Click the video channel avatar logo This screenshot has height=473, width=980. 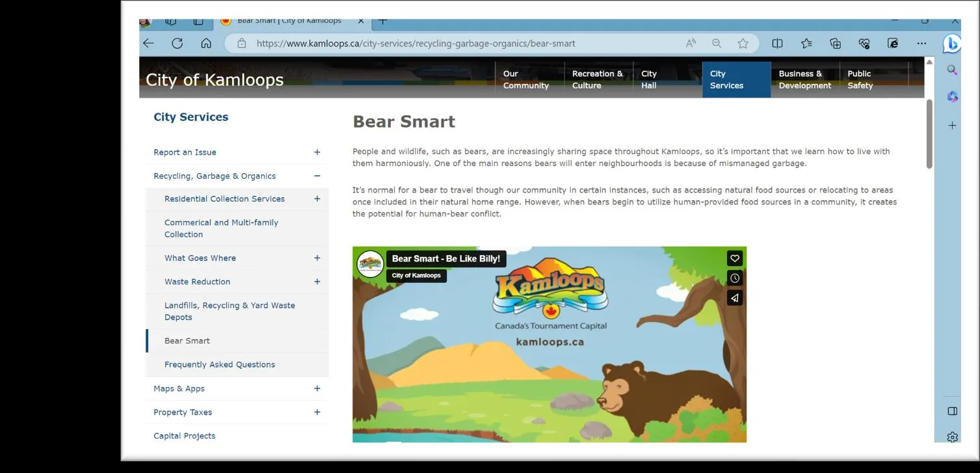pyautogui.click(x=370, y=264)
